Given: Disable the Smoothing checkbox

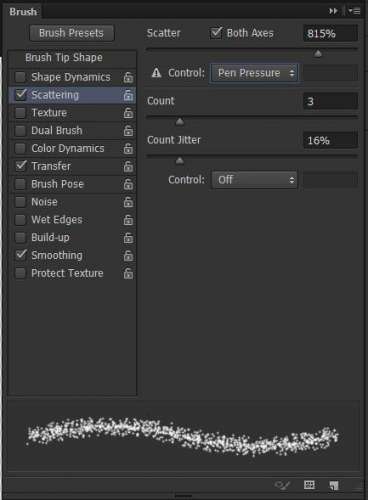Looking at the screenshot, I should click(x=21, y=255).
